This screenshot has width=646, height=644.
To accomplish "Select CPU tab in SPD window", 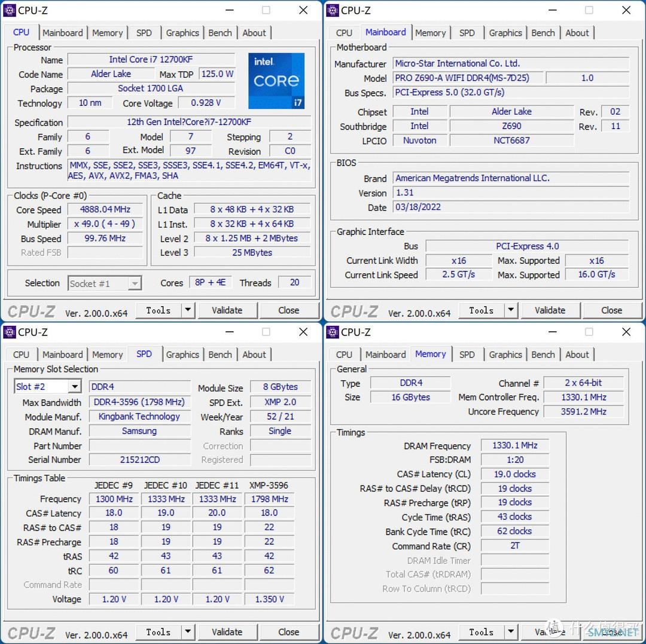I will tap(21, 355).
